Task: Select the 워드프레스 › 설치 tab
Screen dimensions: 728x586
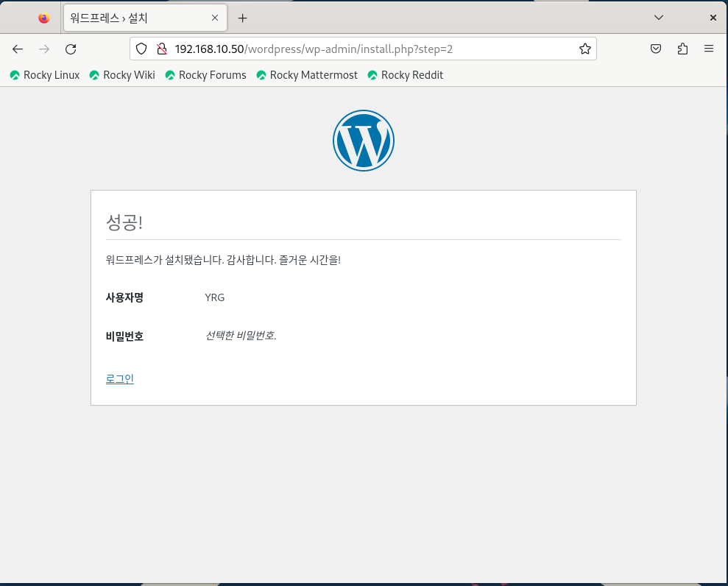Action: click(145, 18)
